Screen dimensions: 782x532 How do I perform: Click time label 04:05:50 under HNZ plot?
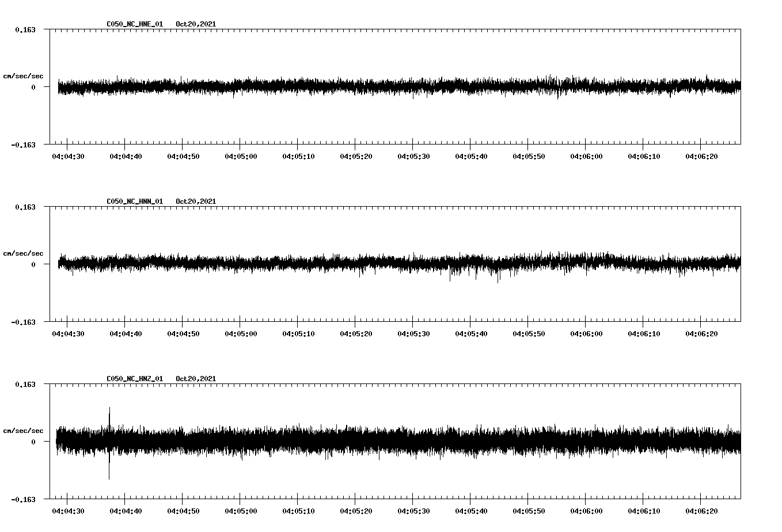point(529,511)
